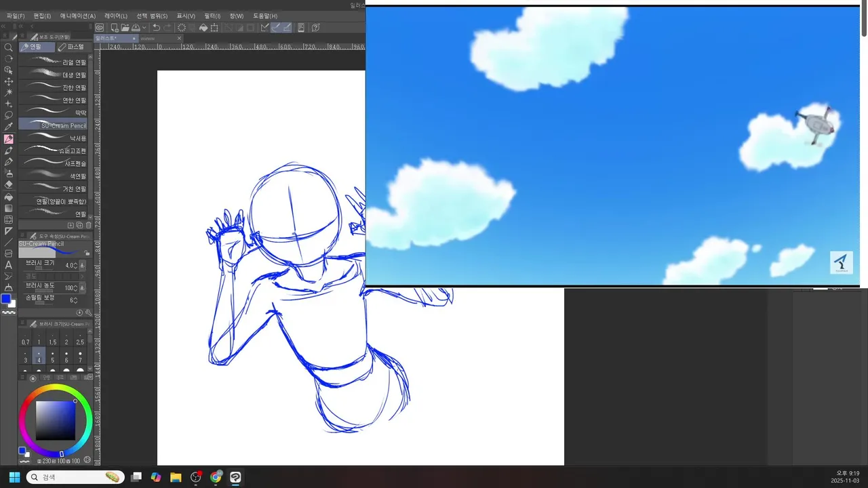Select the Balloon tool
Screen dimensions: 868x488
pyautogui.click(x=9, y=277)
